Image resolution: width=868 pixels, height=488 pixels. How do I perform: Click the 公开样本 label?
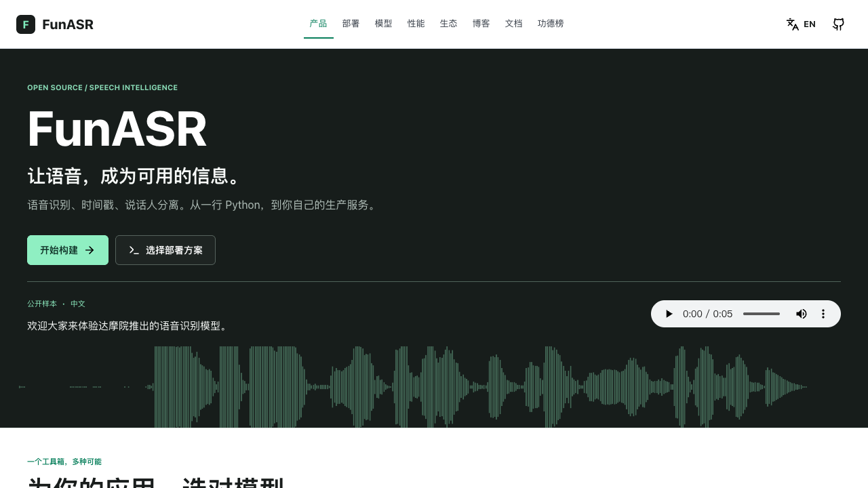click(x=42, y=304)
